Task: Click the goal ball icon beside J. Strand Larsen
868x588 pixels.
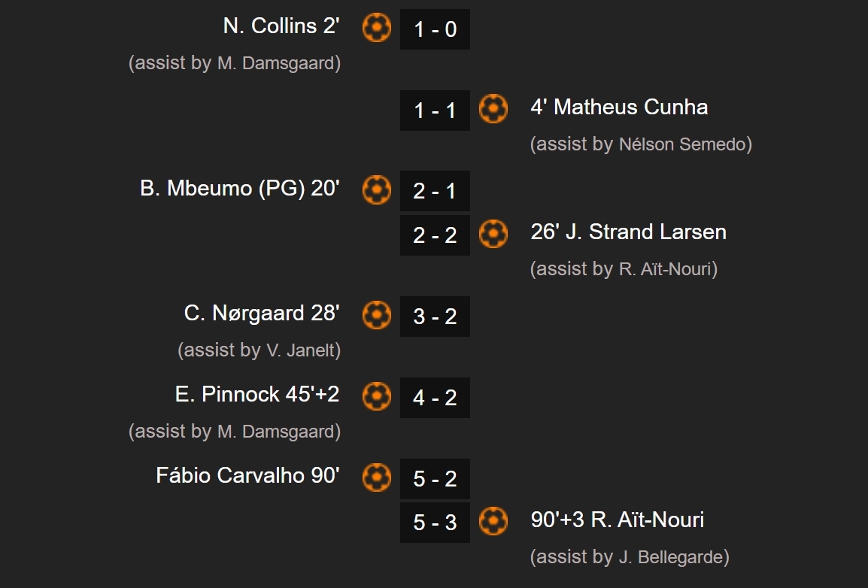Action: click(493, 233)
